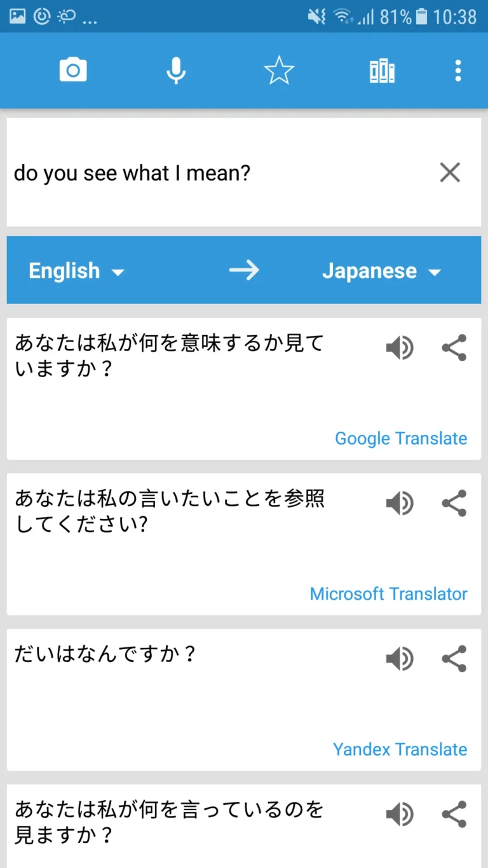Share the Google Translate result
This screenshot has height=868, width=488.
(454, 348)
